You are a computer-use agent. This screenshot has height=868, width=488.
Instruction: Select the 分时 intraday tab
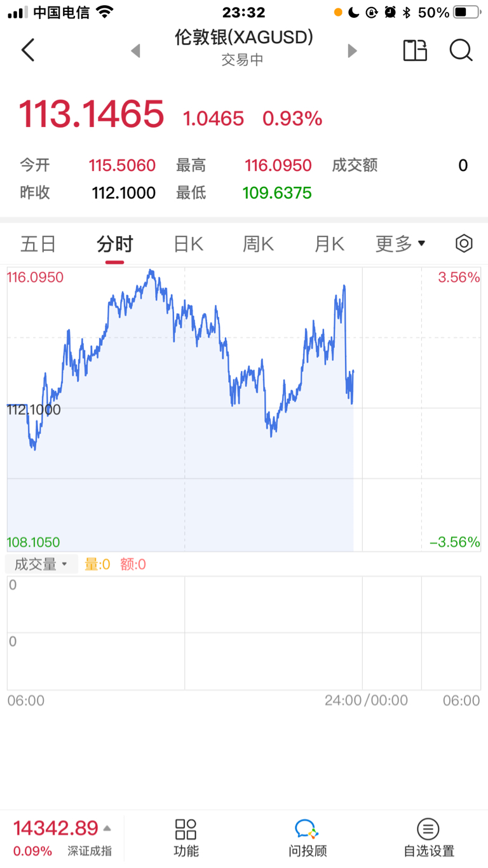[115, 243]
